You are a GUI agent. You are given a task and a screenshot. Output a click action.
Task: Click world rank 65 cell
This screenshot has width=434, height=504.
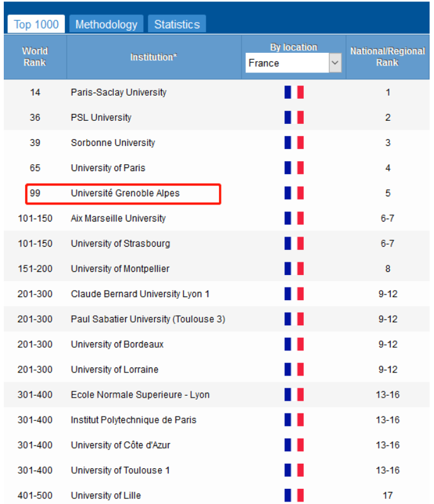(x=35, y=168)
